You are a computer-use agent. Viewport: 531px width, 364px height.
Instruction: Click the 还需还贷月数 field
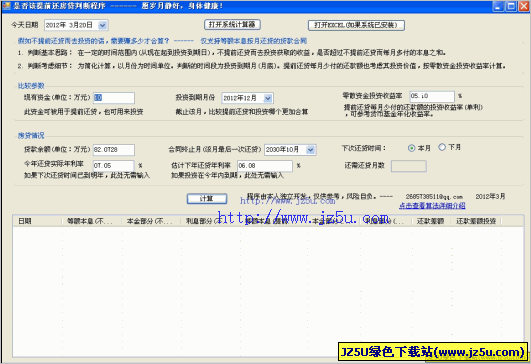pos(408,166)
